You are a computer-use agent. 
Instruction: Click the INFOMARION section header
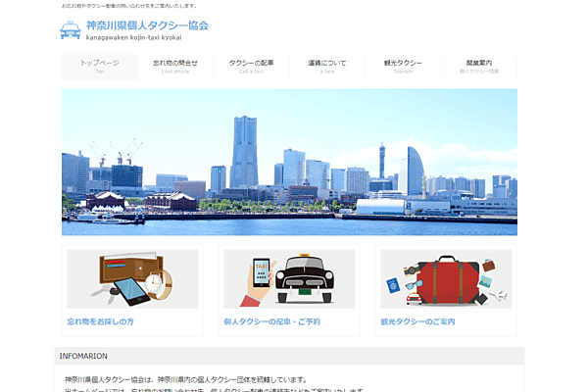84,356
